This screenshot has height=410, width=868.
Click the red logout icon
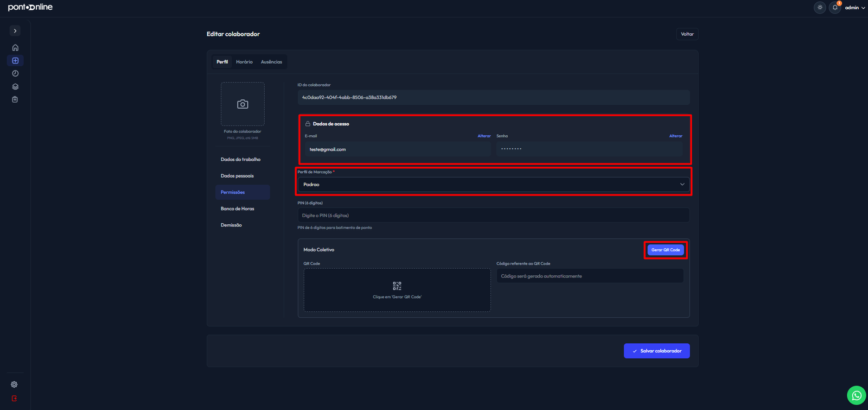[14, 399]
